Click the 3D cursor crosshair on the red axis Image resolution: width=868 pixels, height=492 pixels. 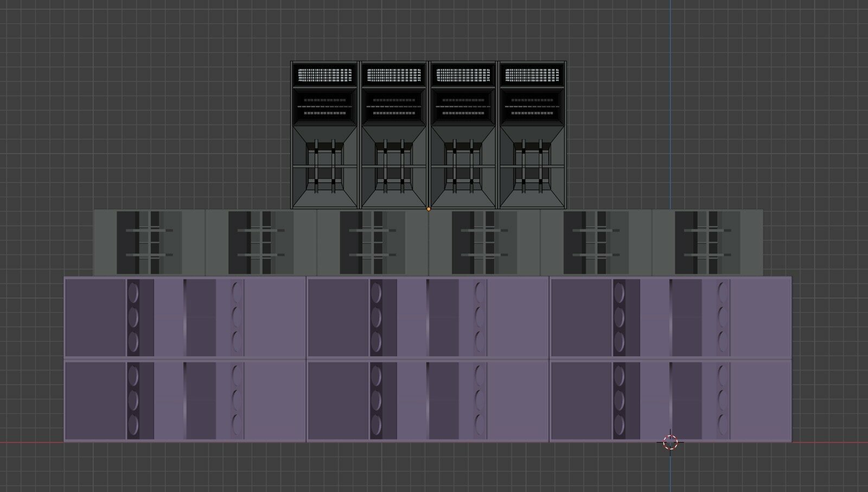tap(671, 442)
